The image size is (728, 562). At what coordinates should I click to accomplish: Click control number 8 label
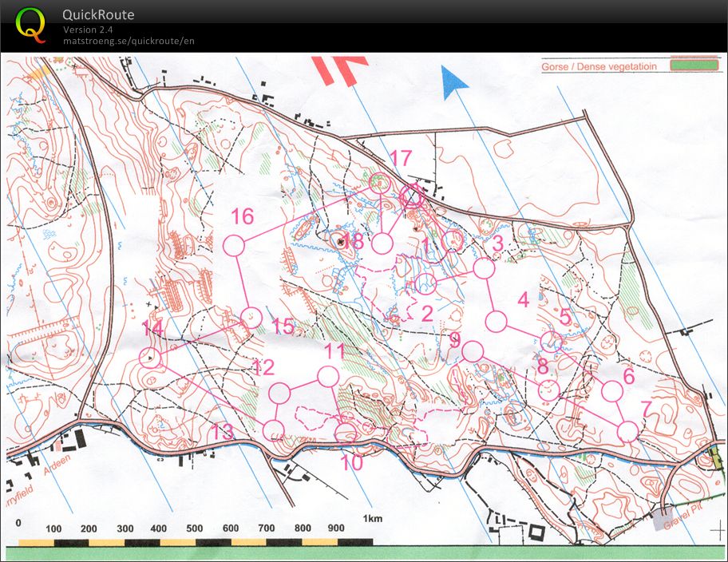click(x=543, y=367)
